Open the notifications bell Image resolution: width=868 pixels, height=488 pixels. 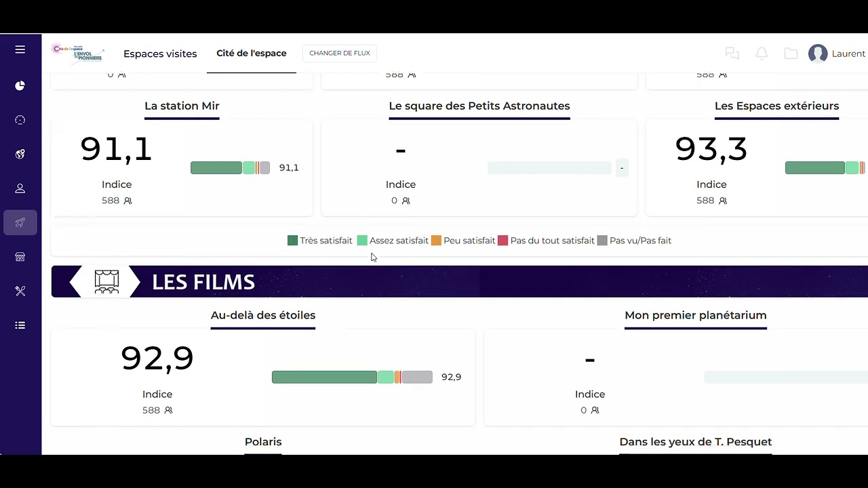pyautogui.click(x=762, y=54)
